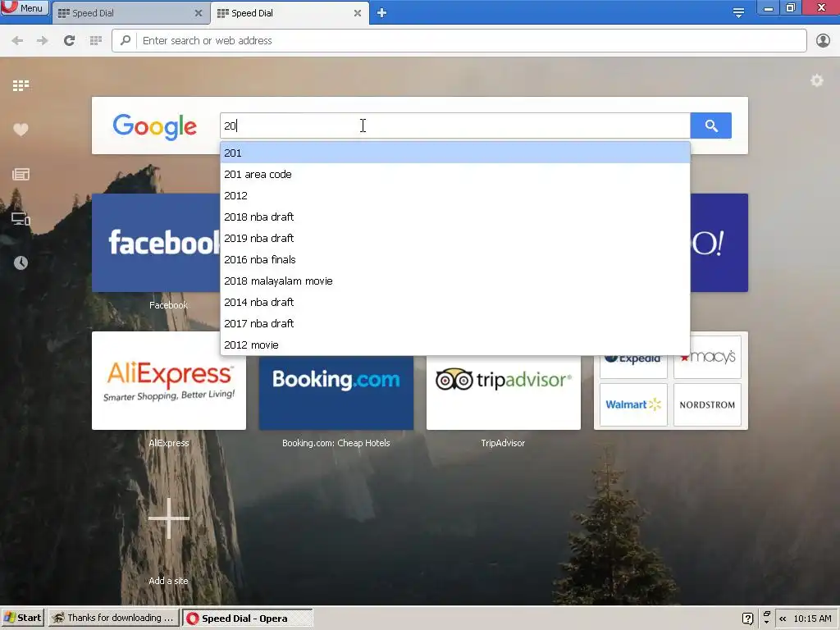Click the help question mark tray icon
840x630 pixels.
tap(748, 619)
